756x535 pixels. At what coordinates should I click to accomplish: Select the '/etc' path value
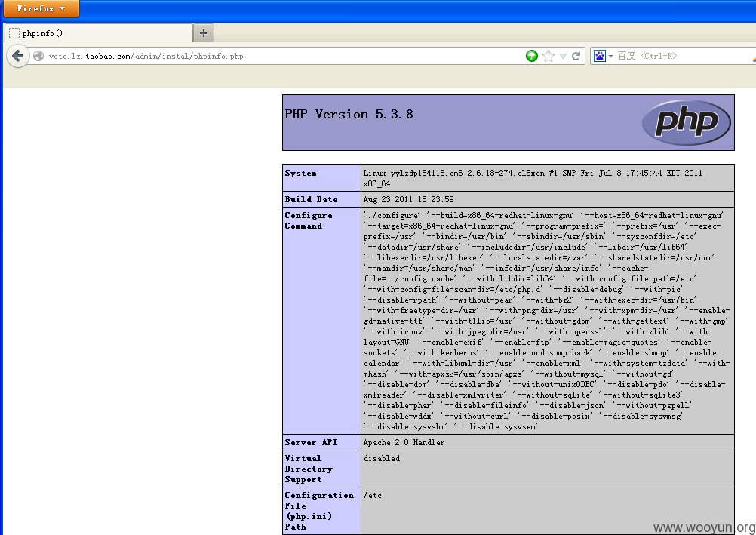click(x=372, y=496)
